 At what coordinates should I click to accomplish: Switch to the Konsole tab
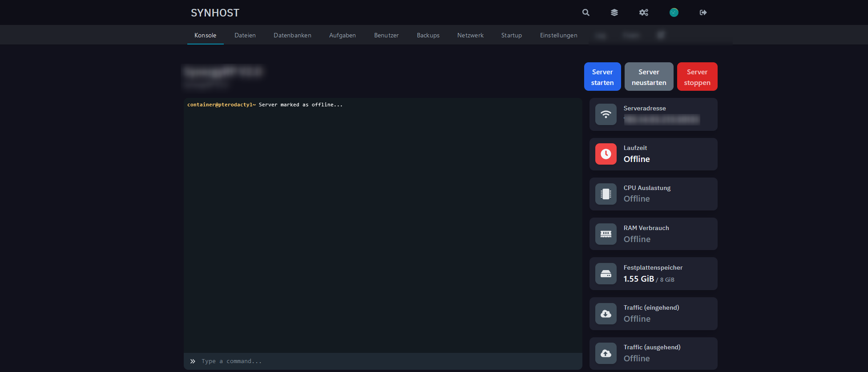click(206, 35)
